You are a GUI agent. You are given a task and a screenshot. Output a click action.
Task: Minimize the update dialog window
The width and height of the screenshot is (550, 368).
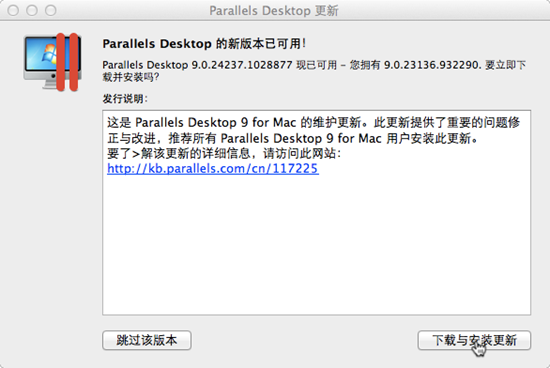(x=32, y=11)
